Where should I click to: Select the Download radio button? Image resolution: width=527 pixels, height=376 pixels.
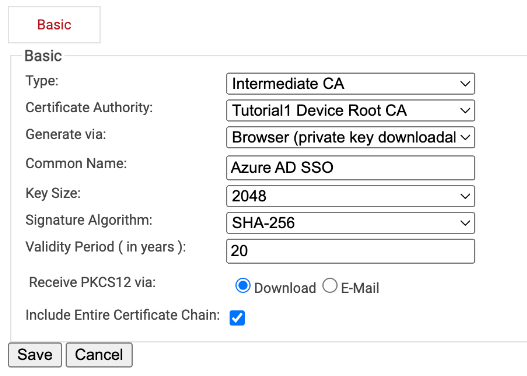tap(243, 286)
